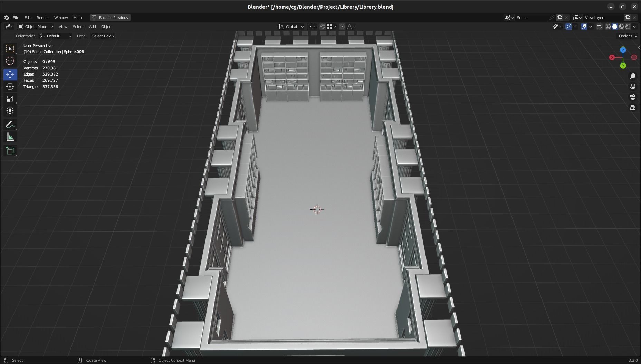Switch to solid viewport shading

[615, 27]
